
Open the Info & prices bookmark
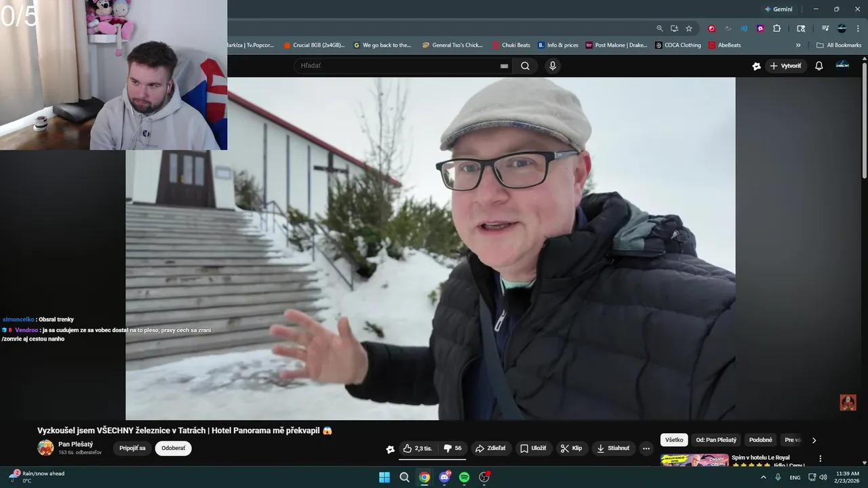point(558,45)
